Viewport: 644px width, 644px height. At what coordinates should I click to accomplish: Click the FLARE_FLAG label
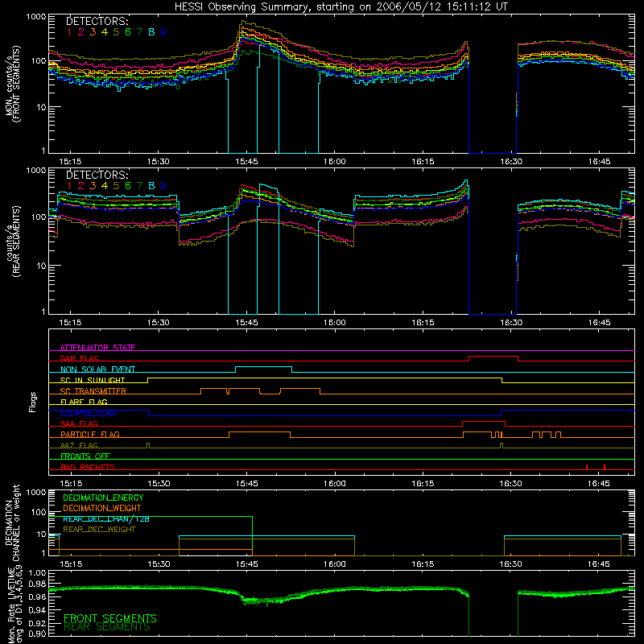tap(84, 402)
